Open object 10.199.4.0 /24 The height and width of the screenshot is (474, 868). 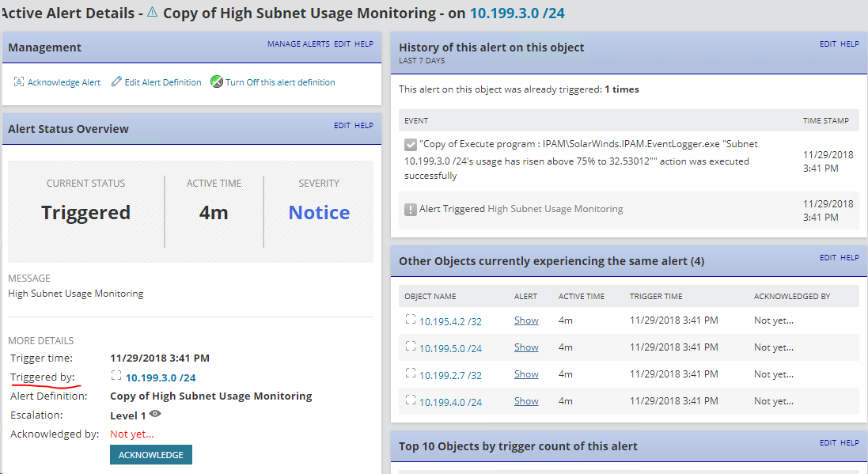(x=450, y=402)
